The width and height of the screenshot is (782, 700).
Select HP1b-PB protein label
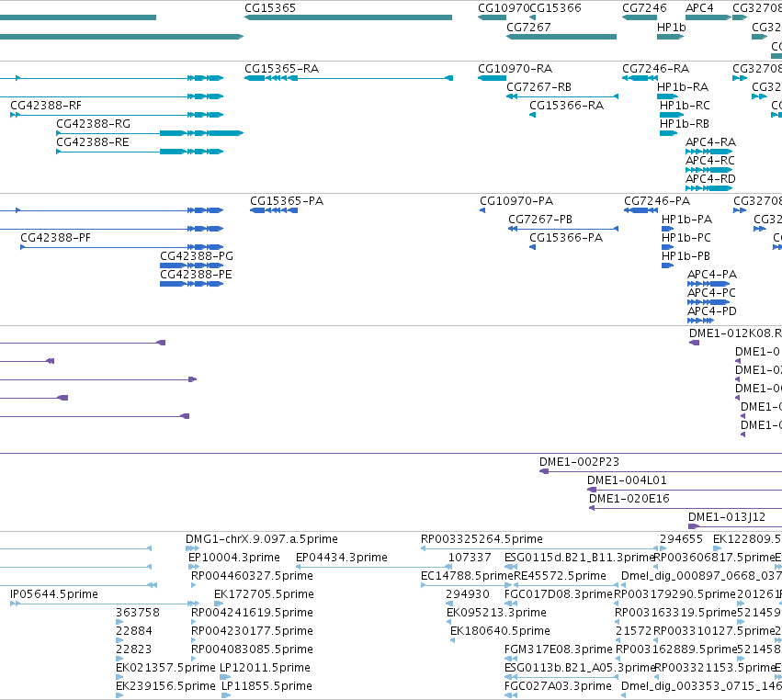pyautogui.click(x=686, y=256)
